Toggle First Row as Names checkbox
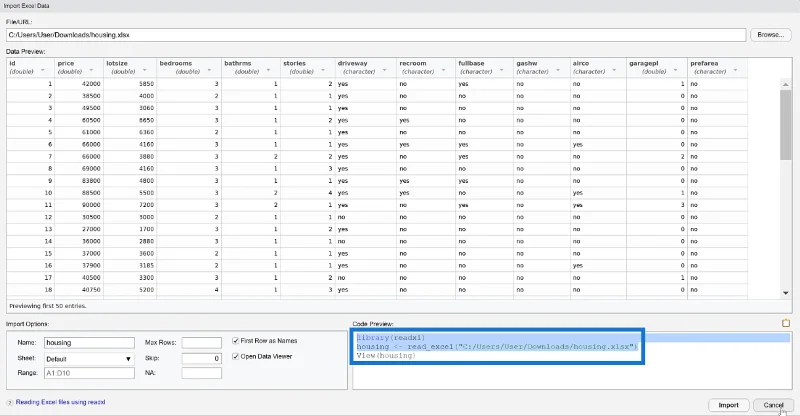This screenshot has height=416, width=800. pyautogui.click(x=235, y=340)
